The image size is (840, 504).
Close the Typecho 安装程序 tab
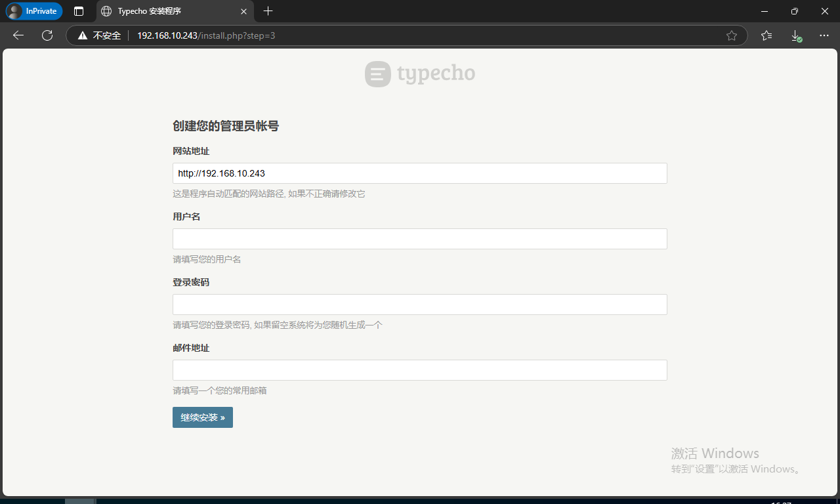[x=243, y=11]
